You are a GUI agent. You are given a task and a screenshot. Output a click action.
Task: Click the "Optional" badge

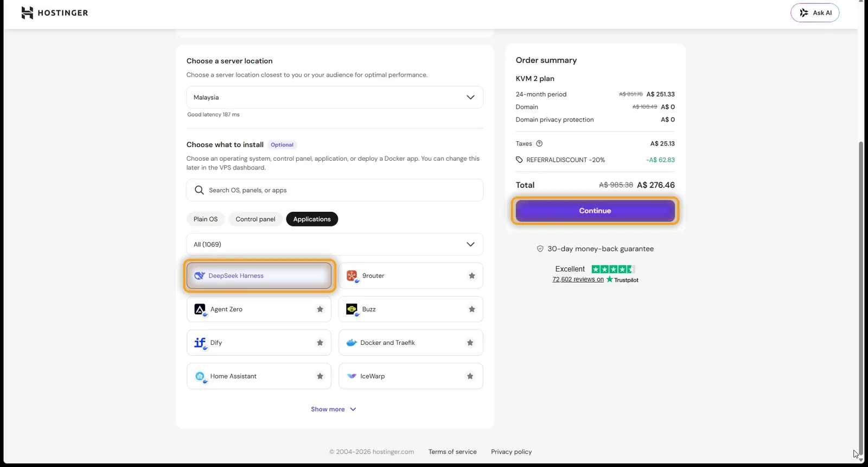coord(282,145)
